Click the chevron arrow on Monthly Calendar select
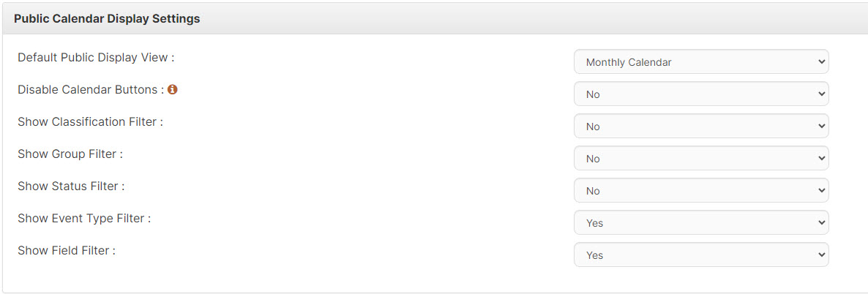Viewport: 868px width, 294px height. 821,62
